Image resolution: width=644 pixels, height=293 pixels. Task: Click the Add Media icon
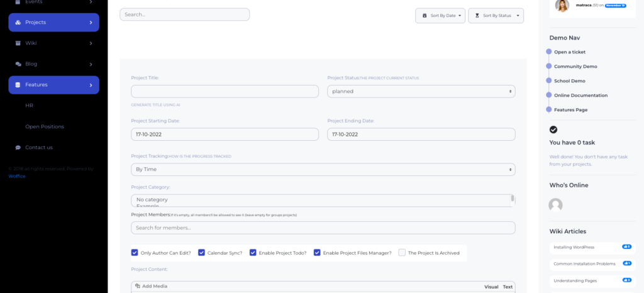point(138,286)
